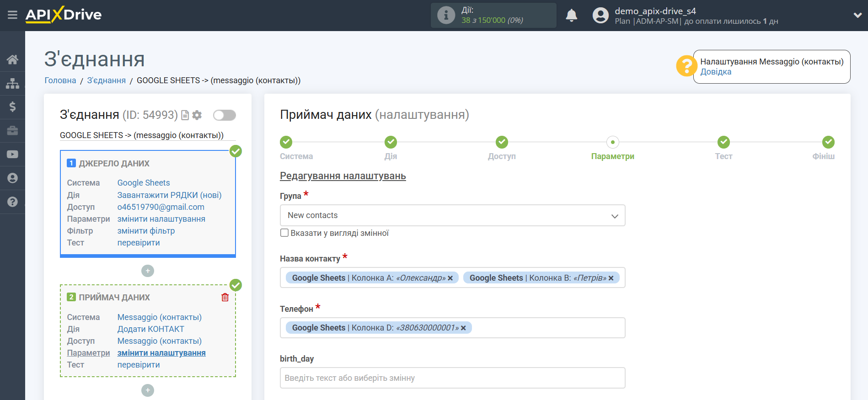This screenshot has width=868, height=400.
Task: Open connection settings gear icon
Action: tap(197, 115)
